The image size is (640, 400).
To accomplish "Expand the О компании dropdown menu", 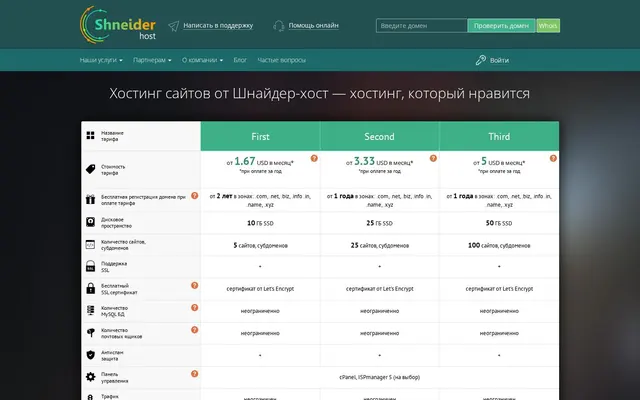I will click(202, 60).
